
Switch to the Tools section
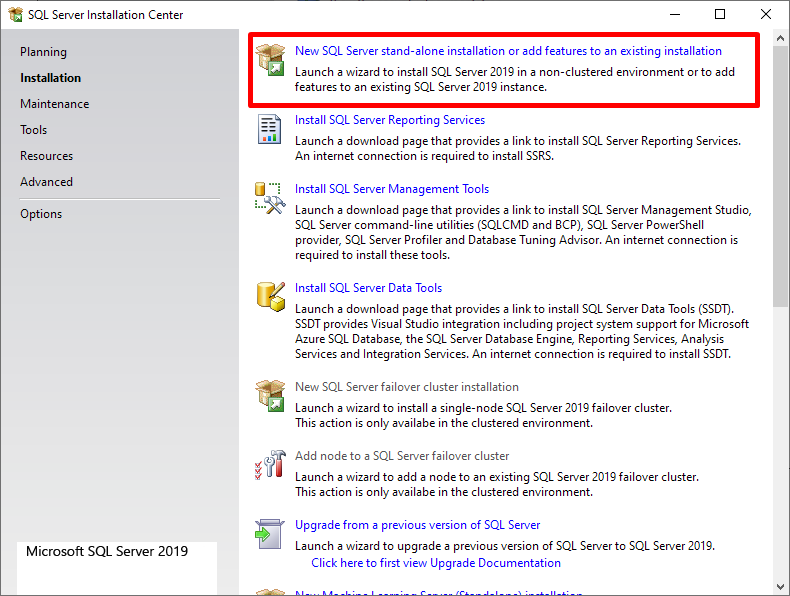pos(33,130)
